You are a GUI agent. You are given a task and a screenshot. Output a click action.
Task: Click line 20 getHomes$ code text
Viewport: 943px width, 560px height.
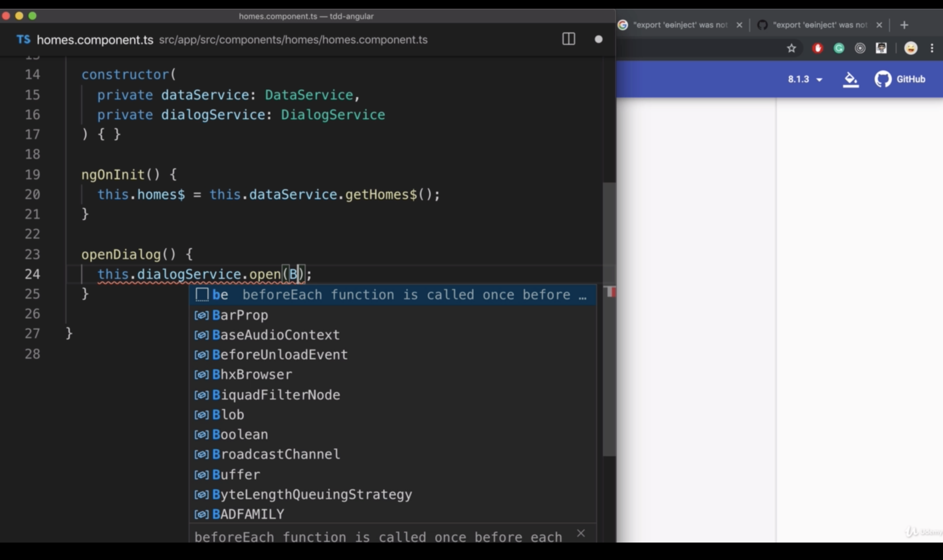coord(381,194)
